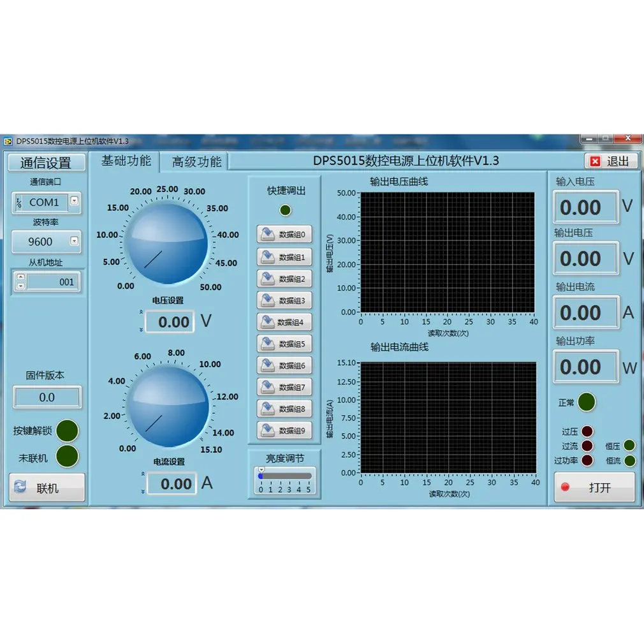Click the red dot on 打开 output button
Screen dimensions: 644x644
tap(566, 487)
